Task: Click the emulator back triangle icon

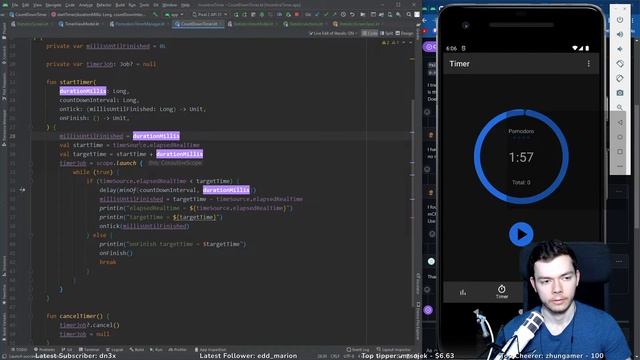Action: click(x=620, y=122)
